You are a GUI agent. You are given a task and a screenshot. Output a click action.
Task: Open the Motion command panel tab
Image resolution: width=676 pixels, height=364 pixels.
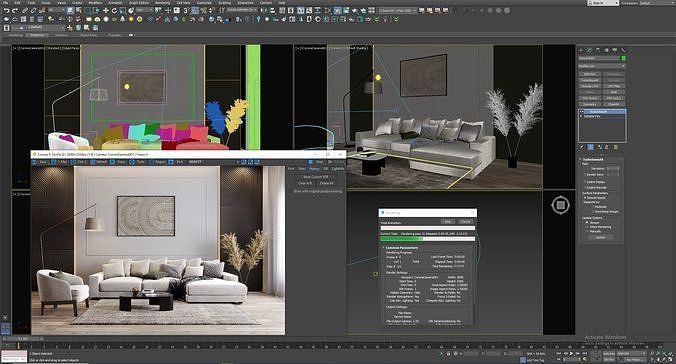tap(607, 50)
